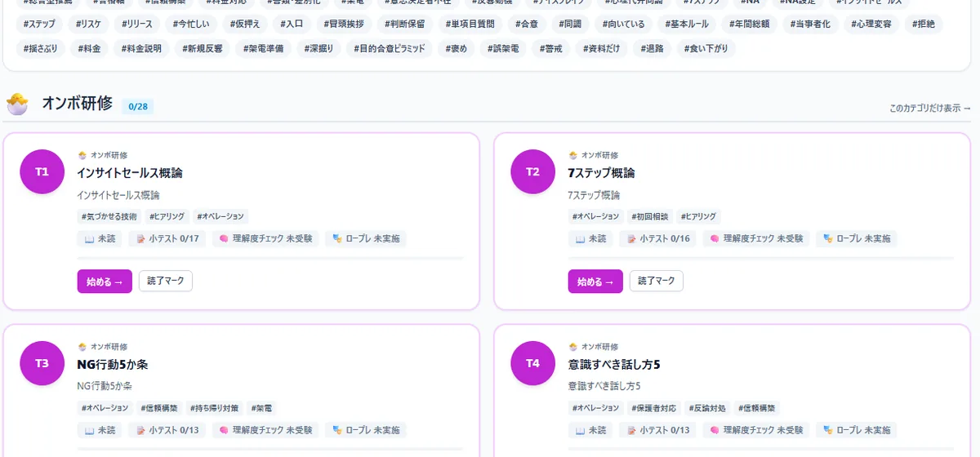Toggle the #新規反響 filter tag
The height and width of the screenshot is (457, 980).
[x=203, y=48]
